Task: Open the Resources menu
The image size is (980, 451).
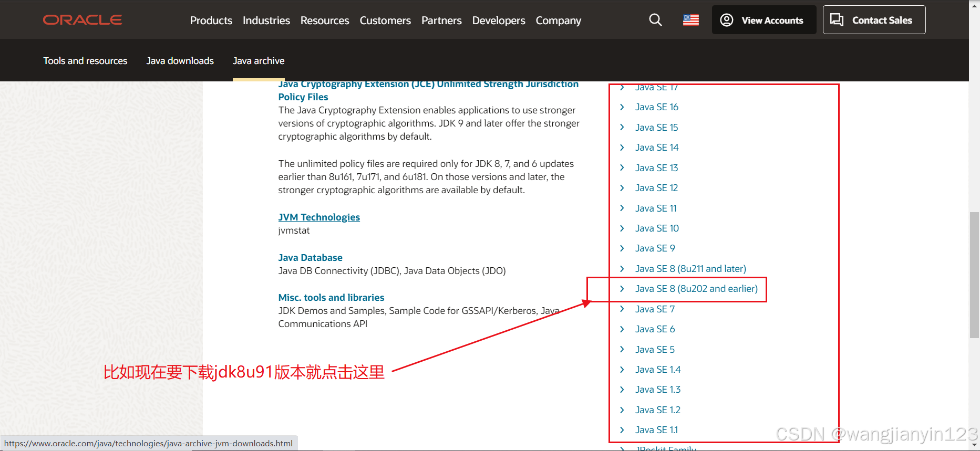Action: click(x=325, y=20)
